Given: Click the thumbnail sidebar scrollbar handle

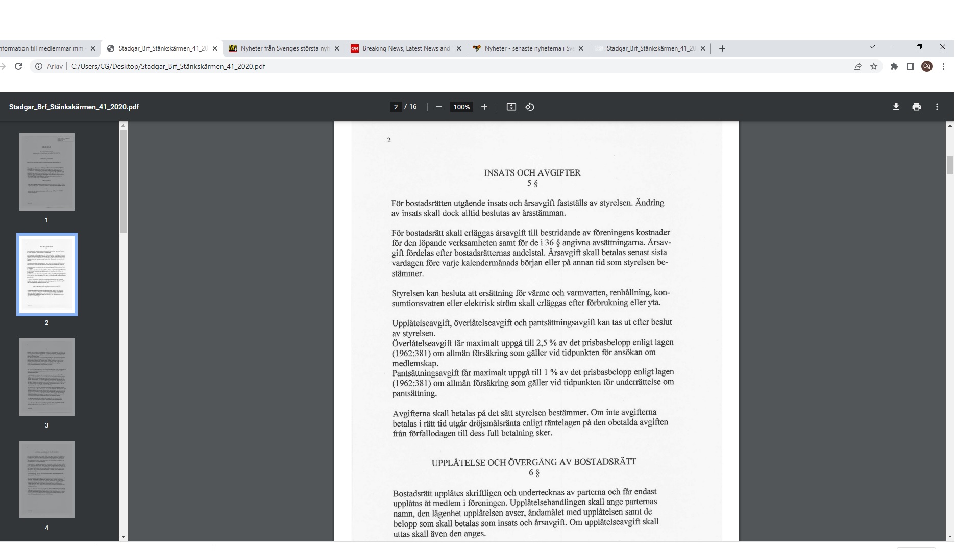Looking at the screenshot, I should point(123,181).
